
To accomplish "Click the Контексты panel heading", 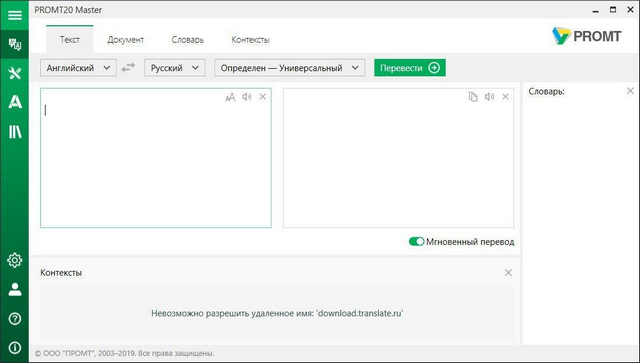I will coord(61,272).
